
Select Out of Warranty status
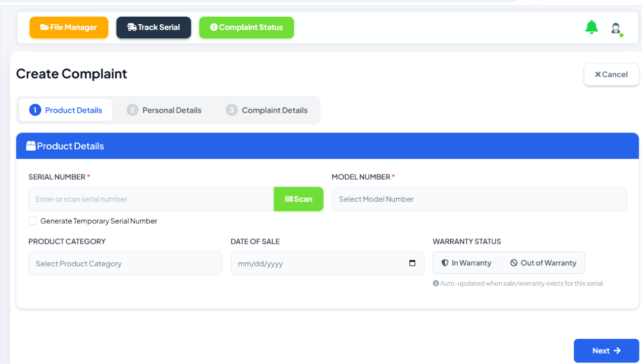[543, 263]
